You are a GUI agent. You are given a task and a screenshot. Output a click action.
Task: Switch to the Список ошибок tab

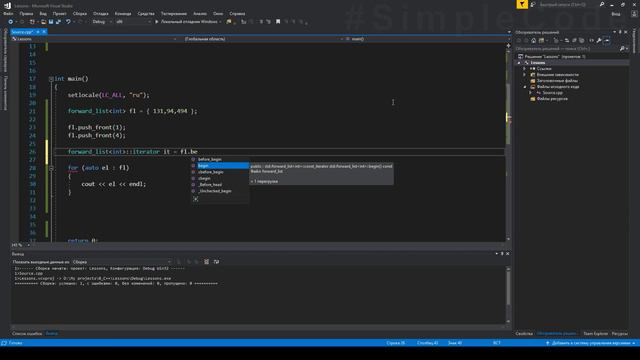point(27,333)
